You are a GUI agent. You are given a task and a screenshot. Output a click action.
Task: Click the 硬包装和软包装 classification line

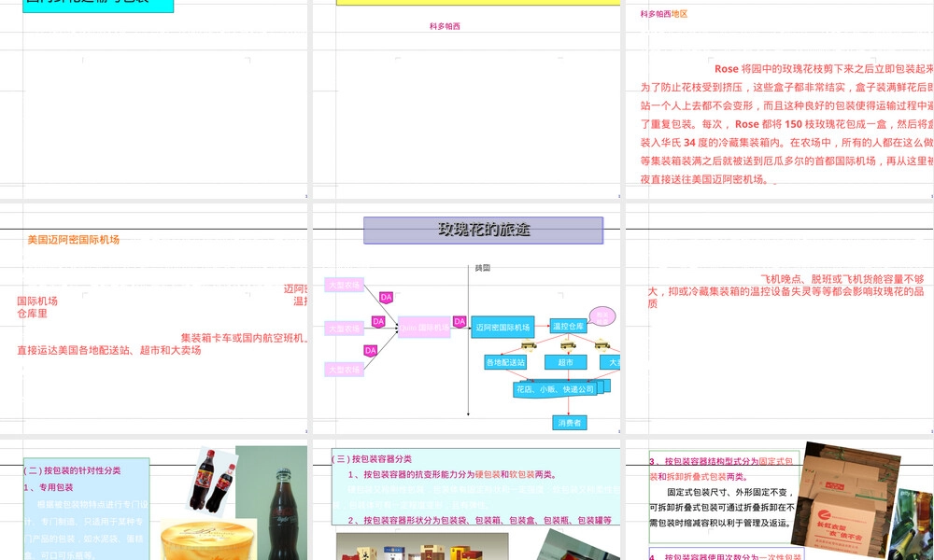[453, 474]
